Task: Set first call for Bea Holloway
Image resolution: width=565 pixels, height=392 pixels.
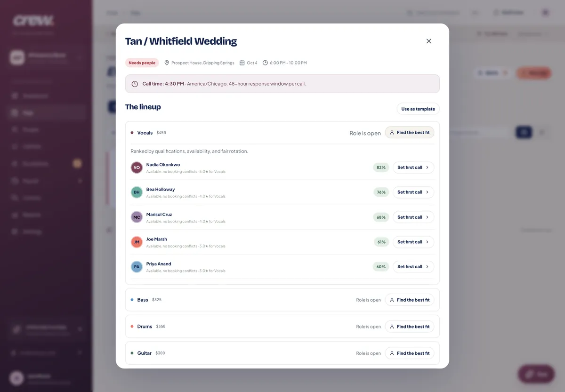Action: coord(413,192)
